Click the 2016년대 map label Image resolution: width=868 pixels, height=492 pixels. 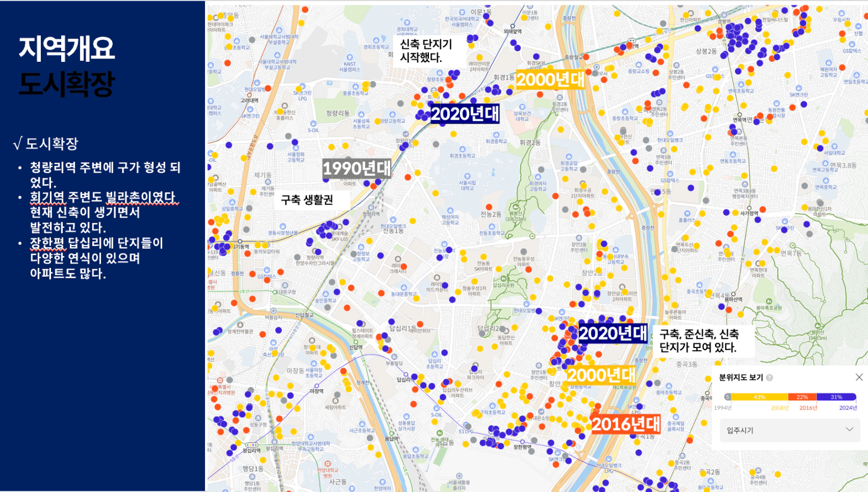coord(626,424)
